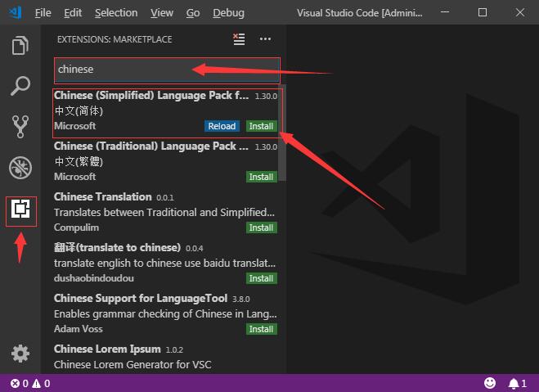Click the "translate english to chinese use baidu" description
The width and height of the screenshot is (539, 392).
[x=164, y=263]
